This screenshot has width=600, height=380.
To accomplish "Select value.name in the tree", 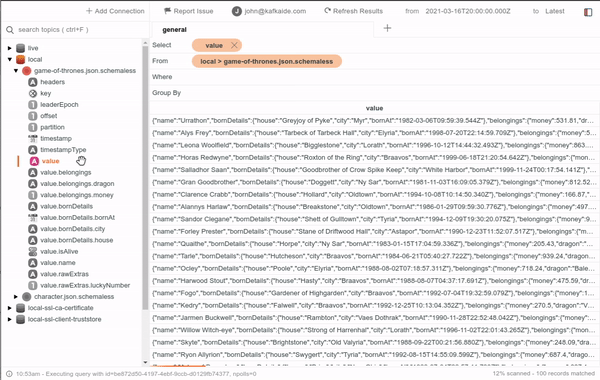I will click(58, 263).
